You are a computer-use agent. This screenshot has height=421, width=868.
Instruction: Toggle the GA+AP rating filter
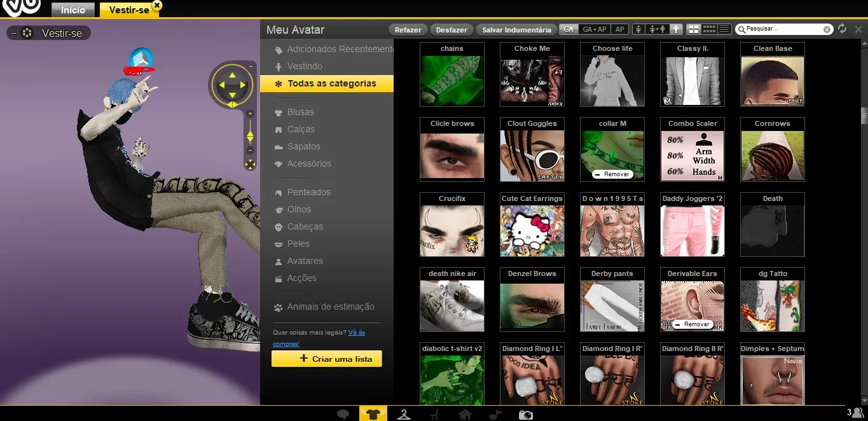click(x=595, y=29)
